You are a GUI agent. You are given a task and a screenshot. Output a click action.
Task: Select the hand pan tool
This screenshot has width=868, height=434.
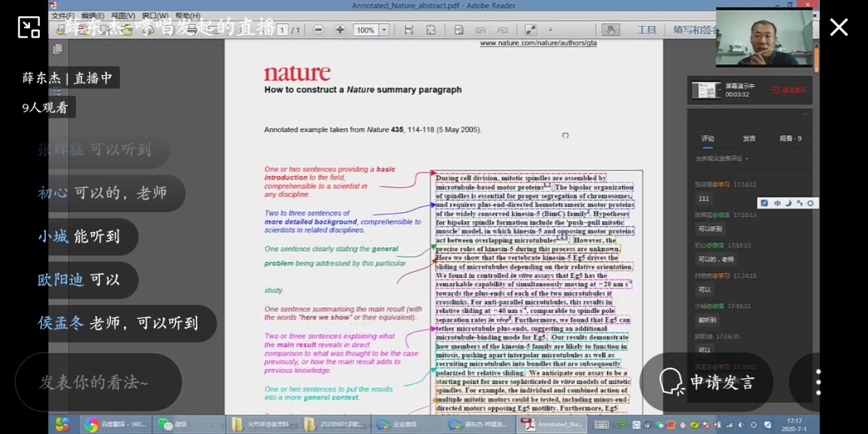610,30
